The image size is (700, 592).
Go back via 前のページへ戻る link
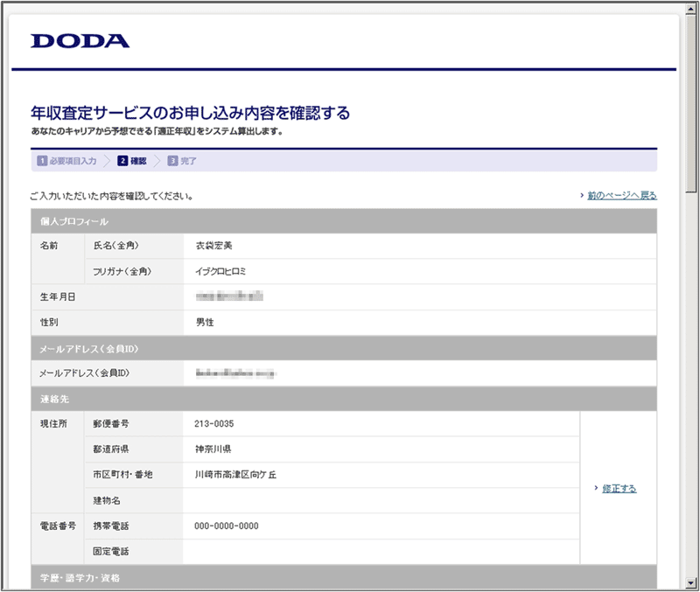[621, 196]
